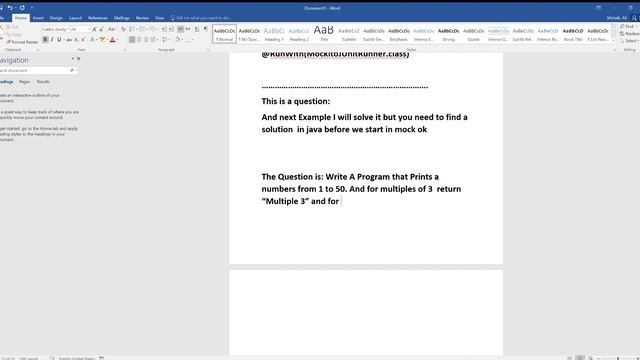Apply the Normal style
This screenshot has width=640, height=360.
tap(224, 34)
